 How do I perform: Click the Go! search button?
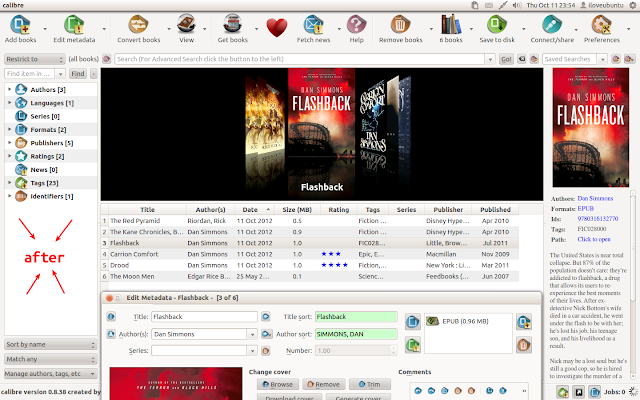point(506,59)
